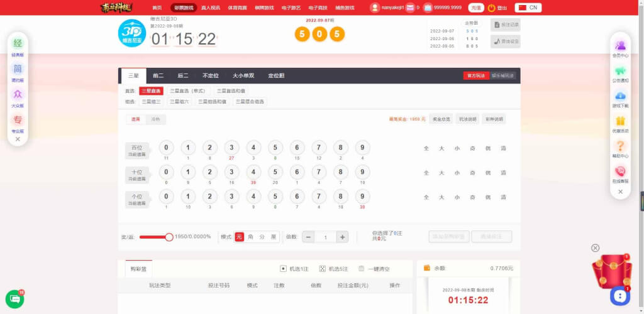Click the 倍数 multiplier input field
This screenshot has height=314, width=644.
[325, 237]
